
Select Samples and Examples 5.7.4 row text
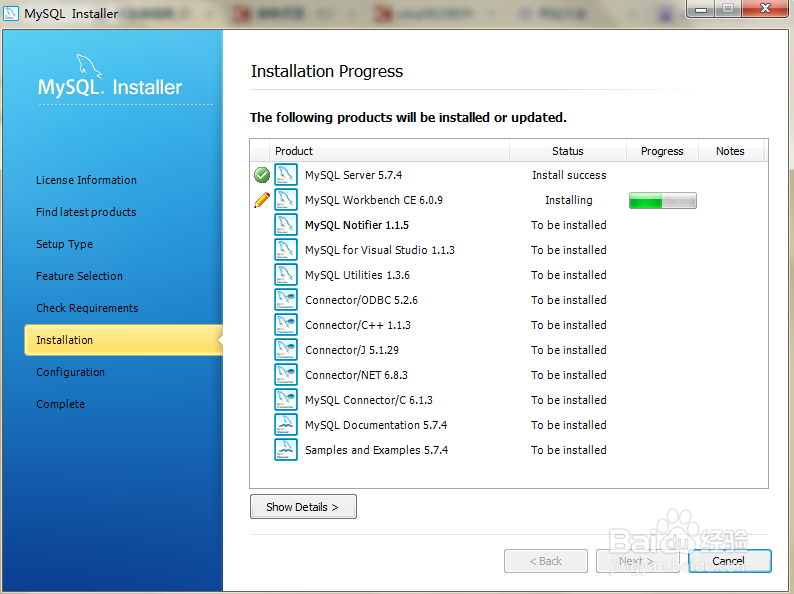[x=377, y=450]
